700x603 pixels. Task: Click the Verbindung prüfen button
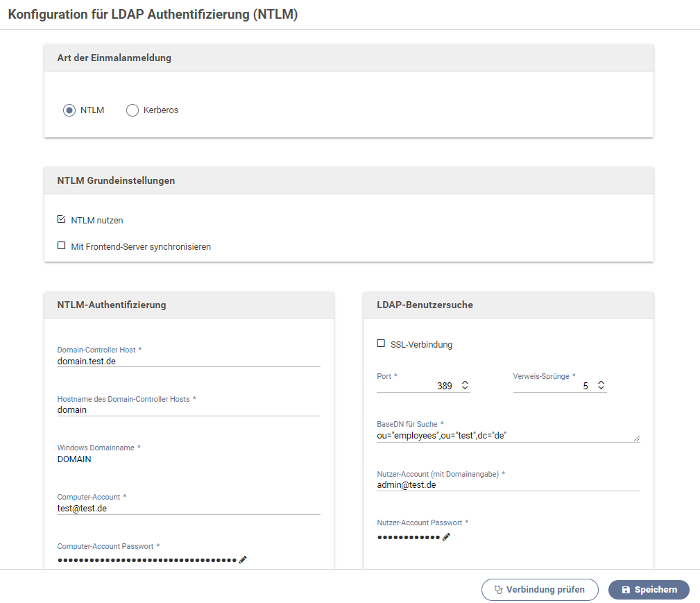(x=539, y=590)
